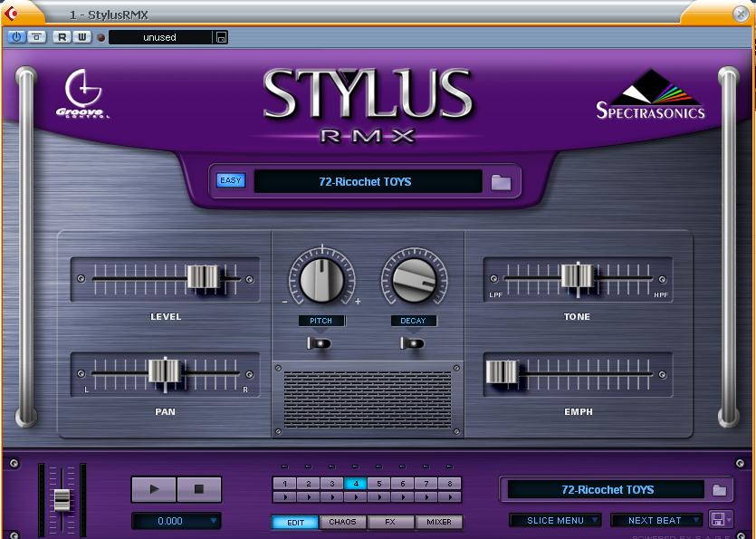Click the EMPH slider handle
This screenshot has height=539, width=756.
click(x=502, y=372)
